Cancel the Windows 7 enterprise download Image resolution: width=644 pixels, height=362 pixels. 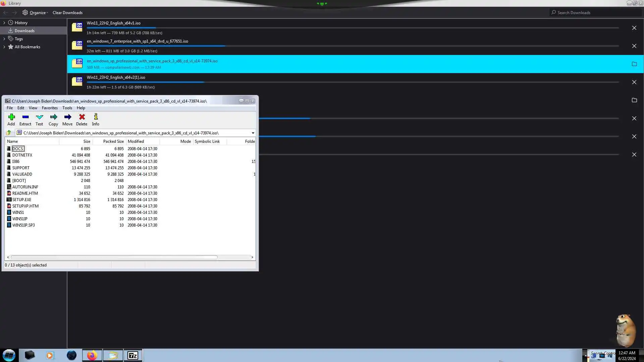634,46
